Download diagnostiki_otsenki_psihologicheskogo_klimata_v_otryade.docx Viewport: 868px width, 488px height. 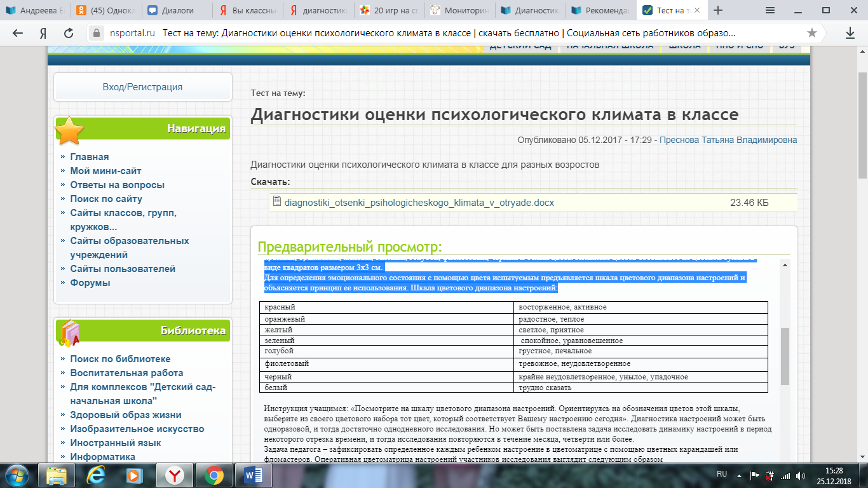[419, 203]
